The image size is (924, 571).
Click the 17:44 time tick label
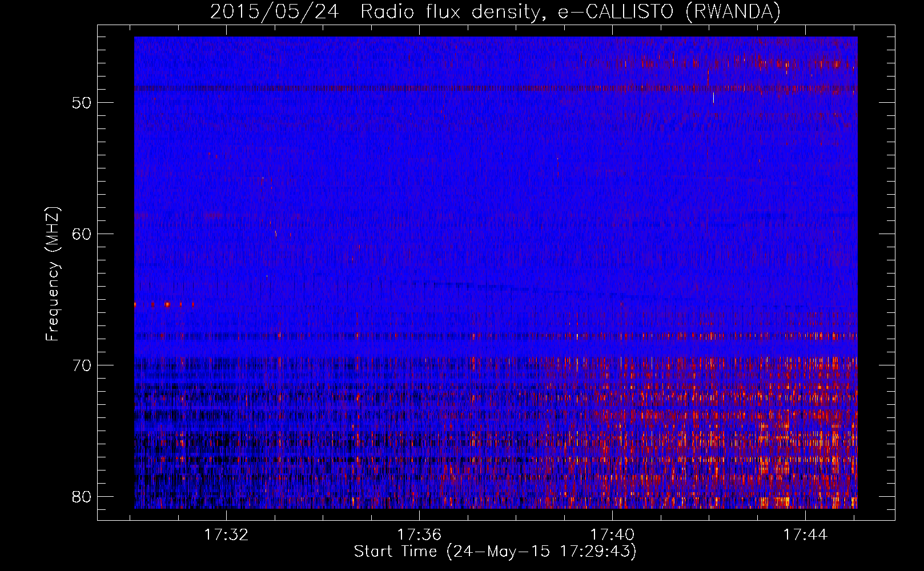[x=805, y=535]
